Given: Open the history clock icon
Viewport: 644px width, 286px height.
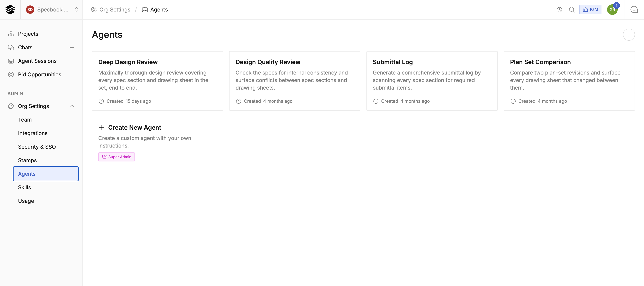Looking at the screenshot, I should (x=559, y=9).
